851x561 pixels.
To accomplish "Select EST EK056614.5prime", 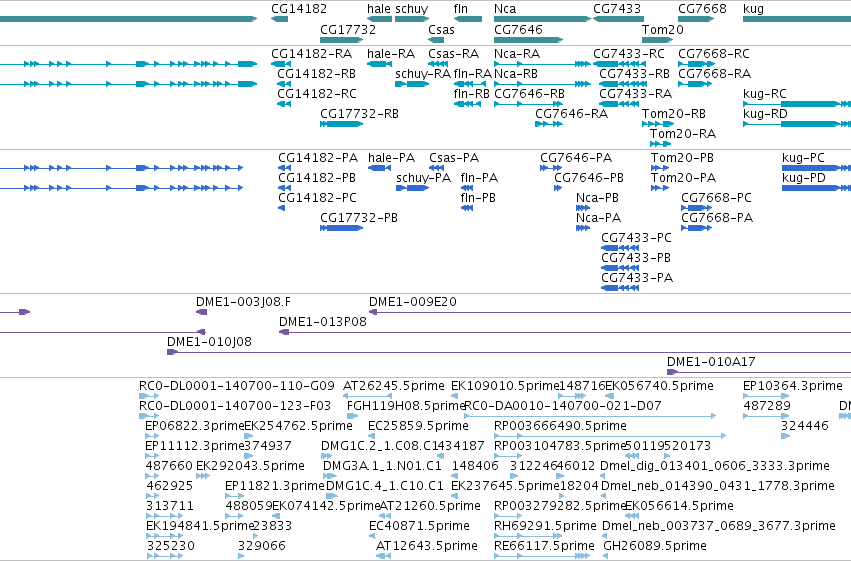I will (x=679, y=507).
